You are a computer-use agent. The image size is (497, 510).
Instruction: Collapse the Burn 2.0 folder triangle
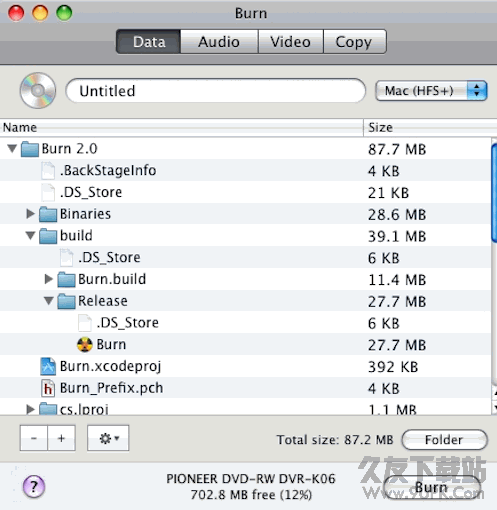coord(12,148)
